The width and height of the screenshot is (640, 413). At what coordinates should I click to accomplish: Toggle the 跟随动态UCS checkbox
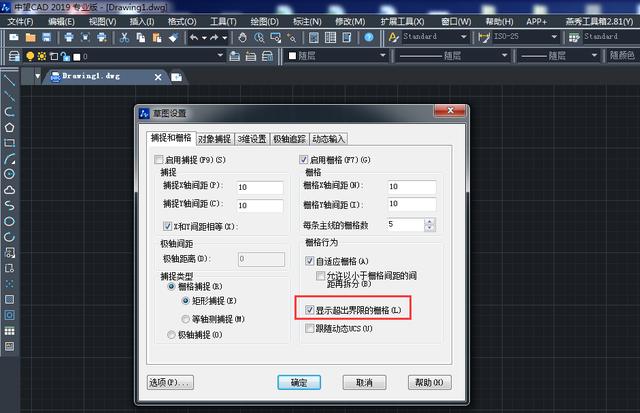309,328
